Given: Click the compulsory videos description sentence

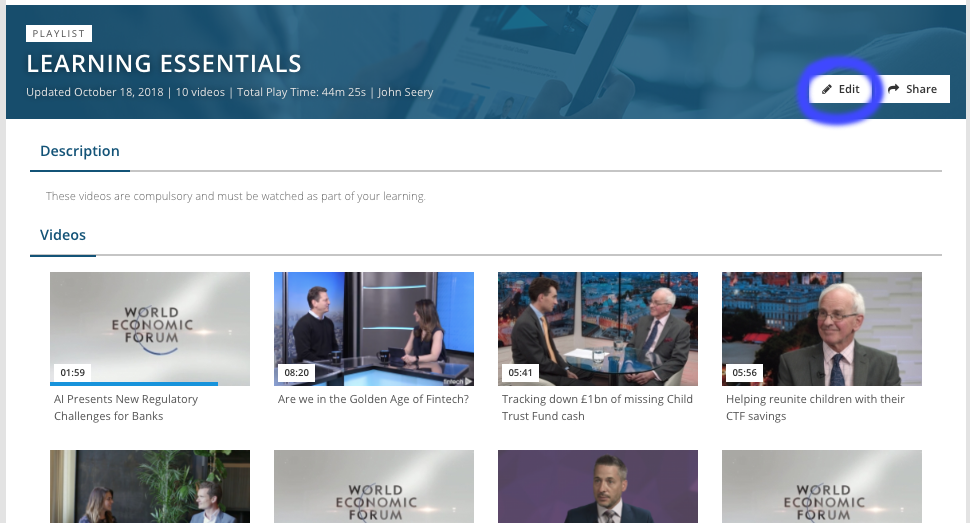Looking at the screenshot, I should pyautogui.click(x=236, y=196).
